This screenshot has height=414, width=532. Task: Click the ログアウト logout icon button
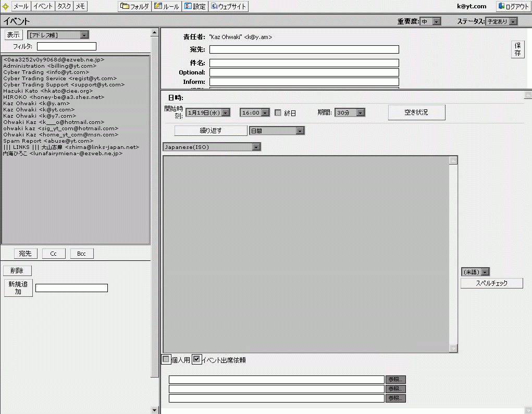(513, 7)
